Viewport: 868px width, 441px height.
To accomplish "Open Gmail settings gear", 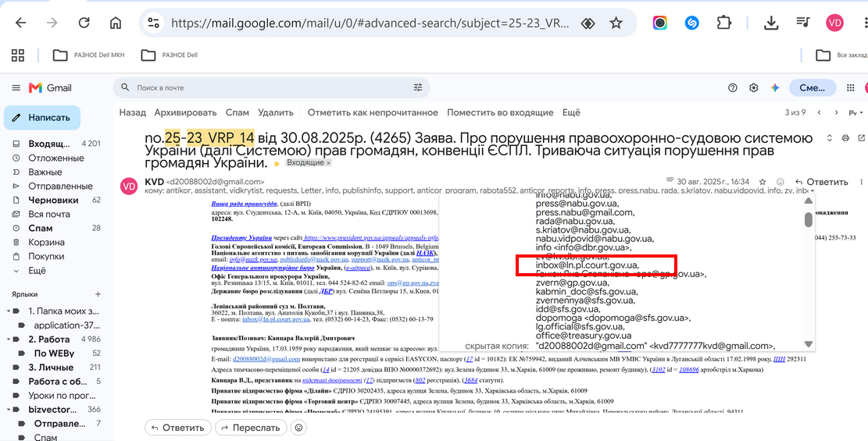I will coord(753,87).
